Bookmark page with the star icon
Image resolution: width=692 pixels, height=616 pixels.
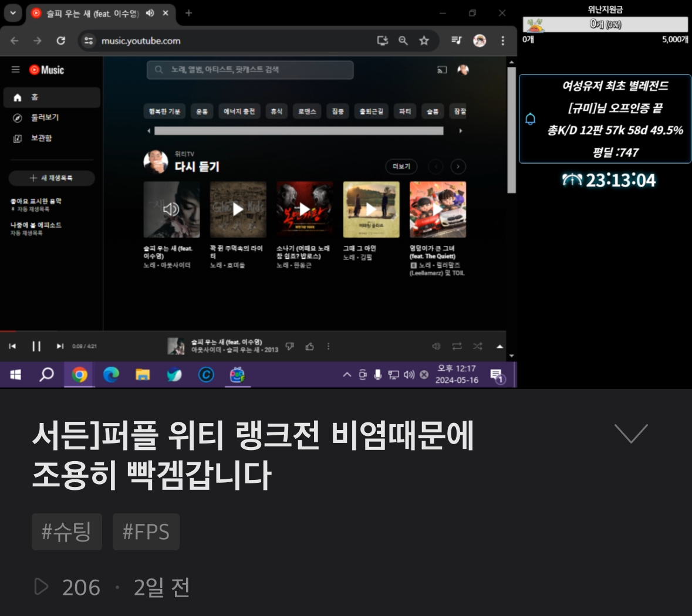424,40
